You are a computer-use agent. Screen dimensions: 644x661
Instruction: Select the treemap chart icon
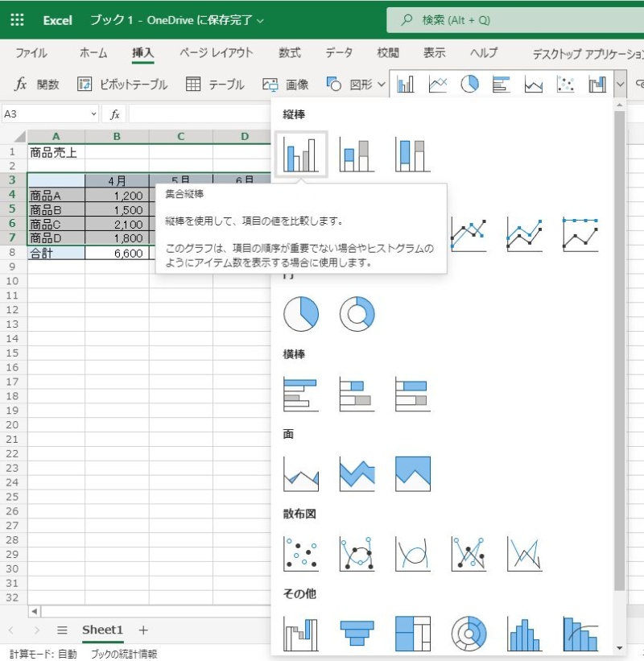pyautogui.click(x=413, y=634)
